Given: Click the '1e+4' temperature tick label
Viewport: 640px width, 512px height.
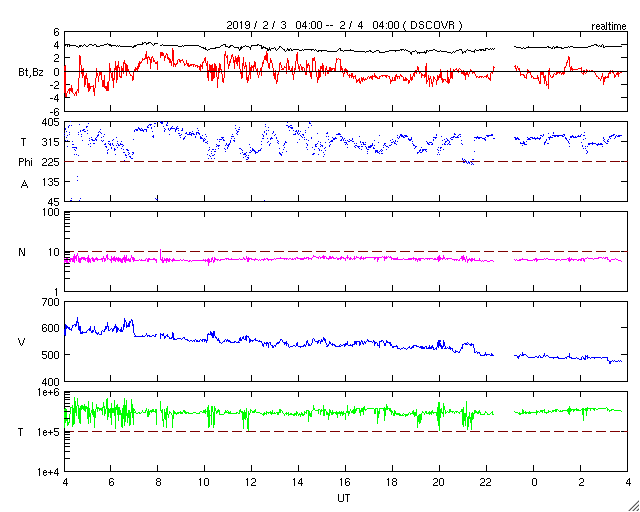Looking at the screenshot, I should pos(49,472).
